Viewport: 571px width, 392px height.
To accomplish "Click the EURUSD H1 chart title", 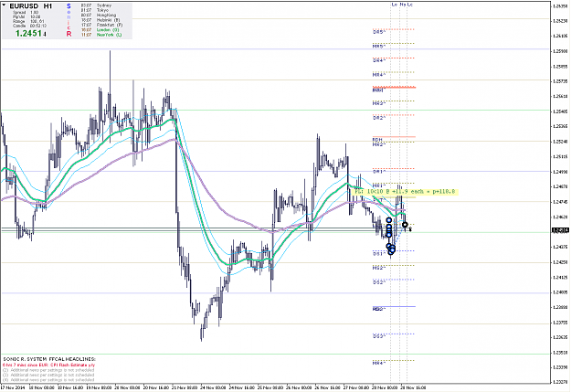I will point(31,6).
